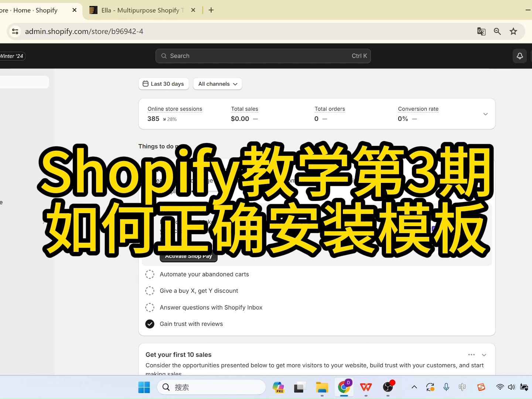
Task: Open the Last 30 days date picker
Action: (164, 84)
